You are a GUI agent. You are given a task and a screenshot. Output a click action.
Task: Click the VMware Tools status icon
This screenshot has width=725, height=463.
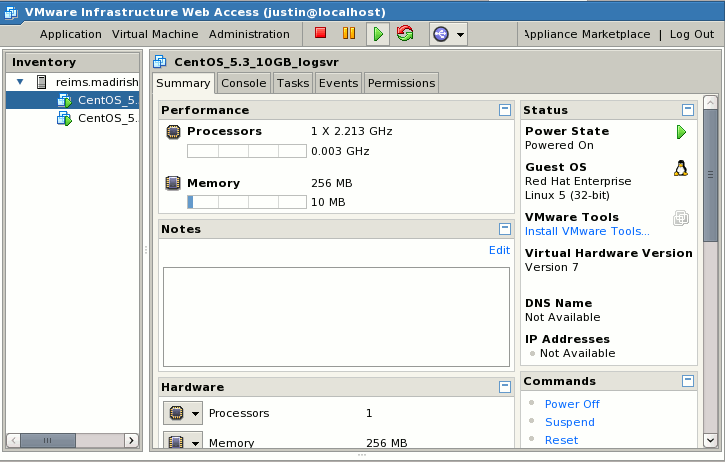click(x=681, y=218)
